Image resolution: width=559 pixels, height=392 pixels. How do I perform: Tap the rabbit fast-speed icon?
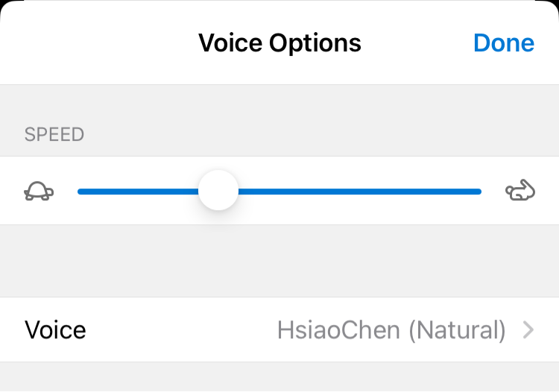coord(520,192)
